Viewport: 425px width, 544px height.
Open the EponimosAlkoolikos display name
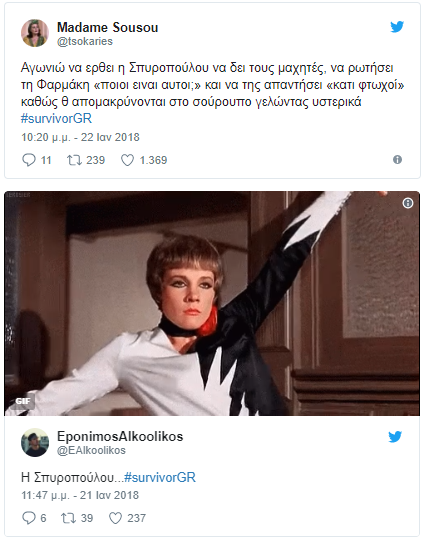[120, 436]
